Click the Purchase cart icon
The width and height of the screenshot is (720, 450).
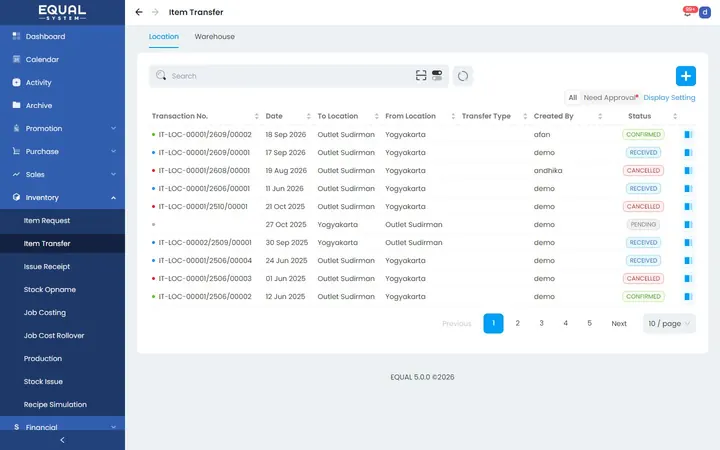click(17, 151)
